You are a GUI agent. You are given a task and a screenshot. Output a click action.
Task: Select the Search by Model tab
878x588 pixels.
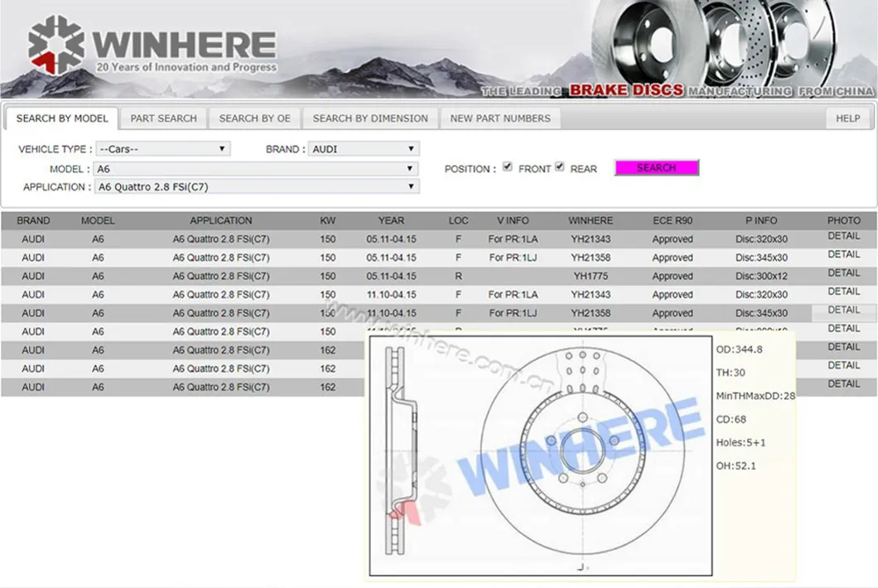pos(62,118)
